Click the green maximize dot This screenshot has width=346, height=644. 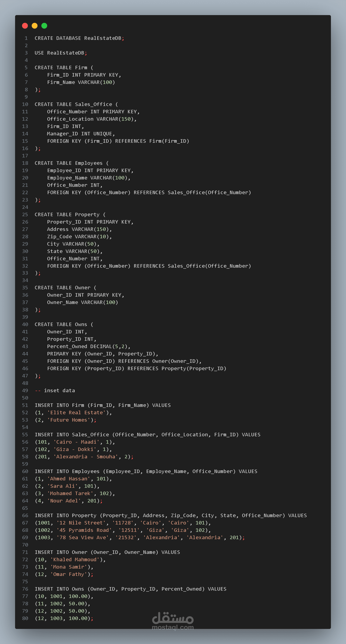[44, 26]
